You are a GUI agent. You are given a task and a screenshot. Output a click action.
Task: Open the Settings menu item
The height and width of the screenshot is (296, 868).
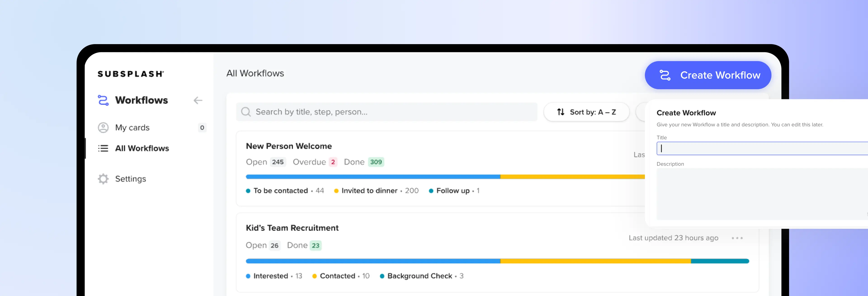(x=130, y=179)
